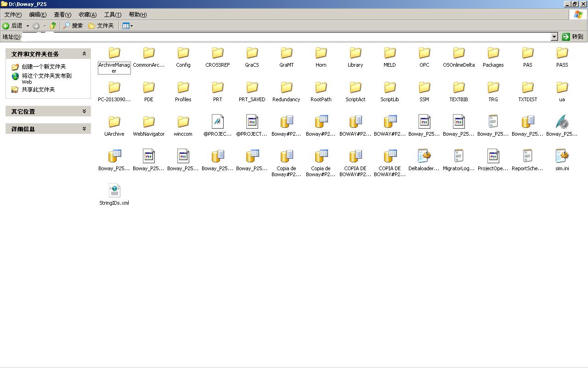The height and width of the screenshot is (368, 588).
Task: Select the ScriptLib folder
Action: pos(390,92)
